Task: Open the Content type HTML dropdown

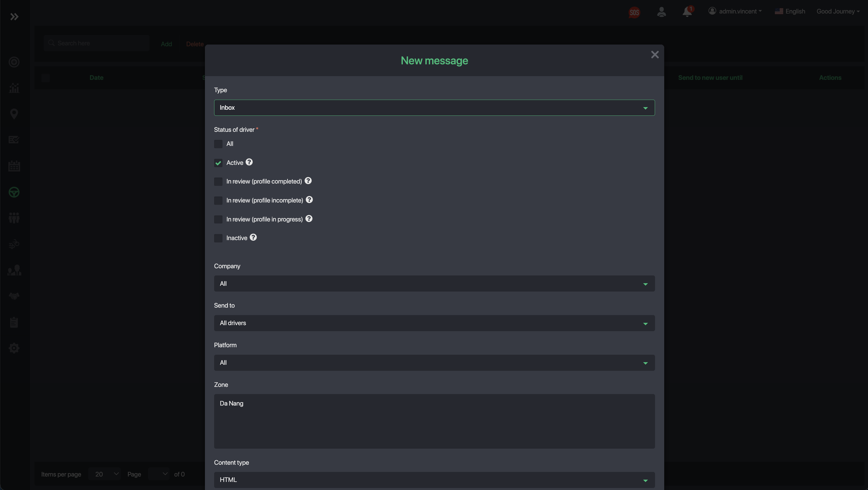Action: (x=434, y=480)
